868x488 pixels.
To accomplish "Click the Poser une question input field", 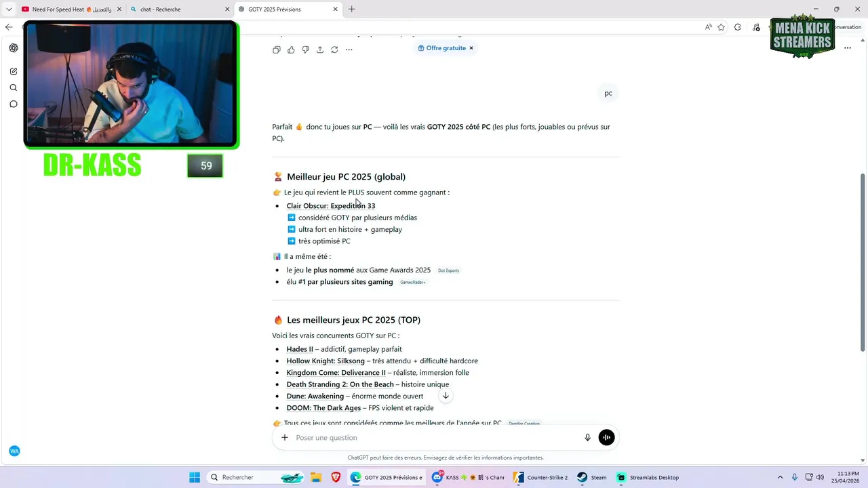I will pos(434,438).
